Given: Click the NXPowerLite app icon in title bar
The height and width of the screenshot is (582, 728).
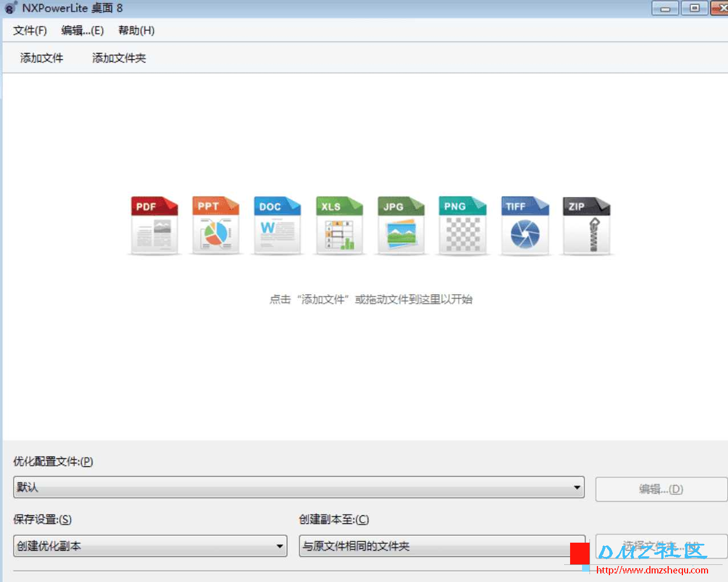Looking at the screenshot, I should (x=11, y=8).
